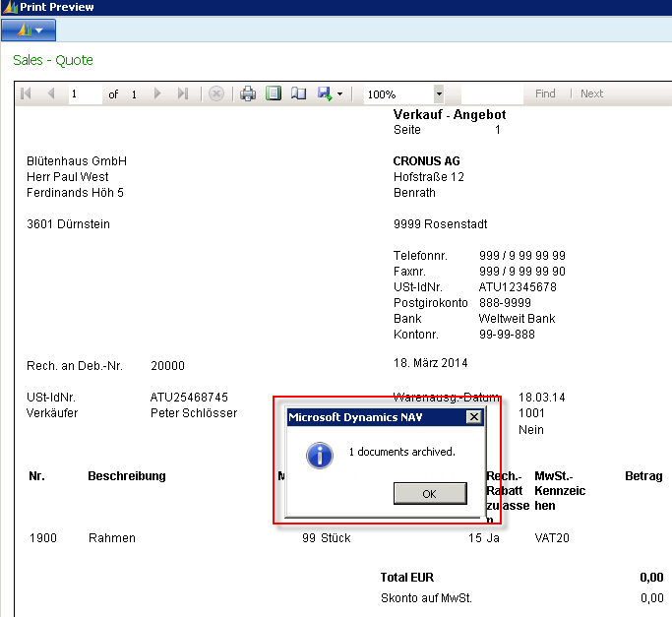
Task: Open the 100% zoom level dropdown
Action: click(x=438, y=94)
